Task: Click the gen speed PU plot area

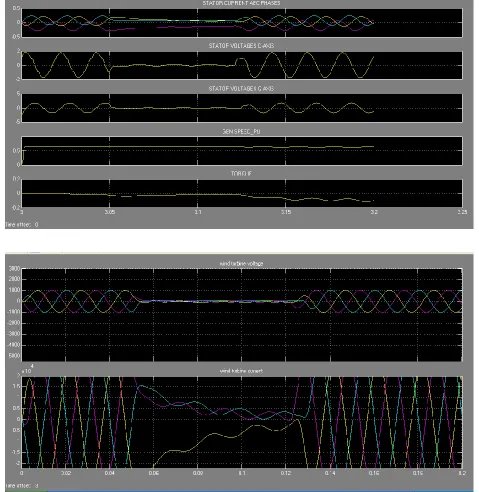Action: pyautogui.click(x=242, y=151)
